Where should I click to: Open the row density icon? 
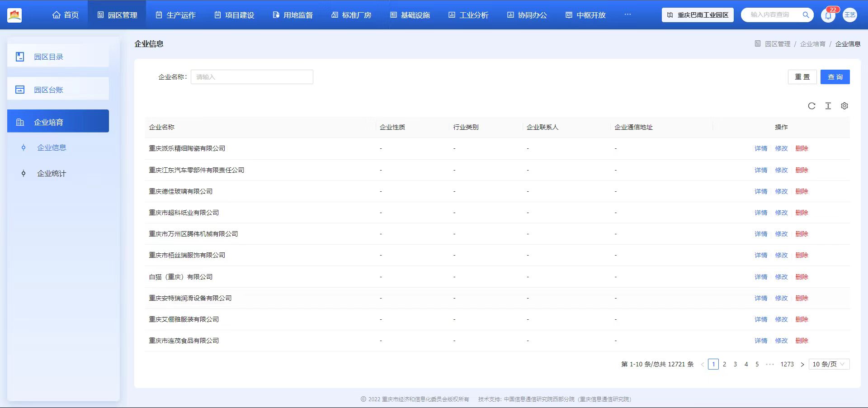(x=828, y=106)
